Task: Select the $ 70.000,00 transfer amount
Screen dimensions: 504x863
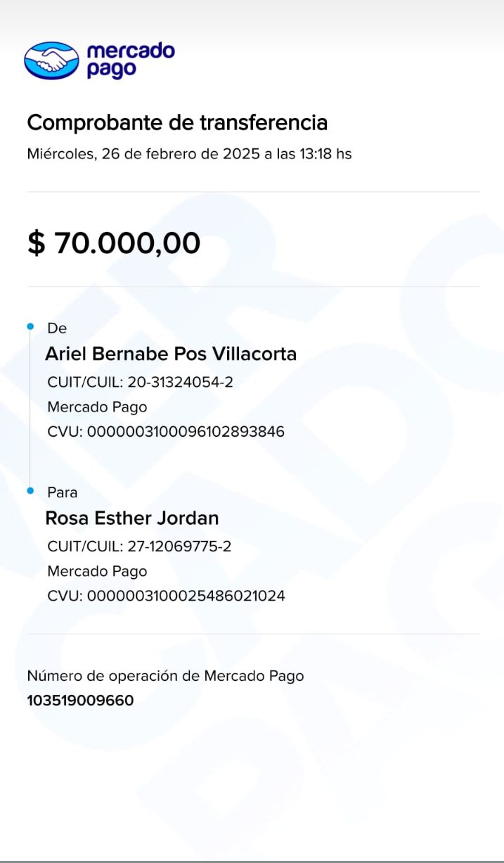Action: 114,243
